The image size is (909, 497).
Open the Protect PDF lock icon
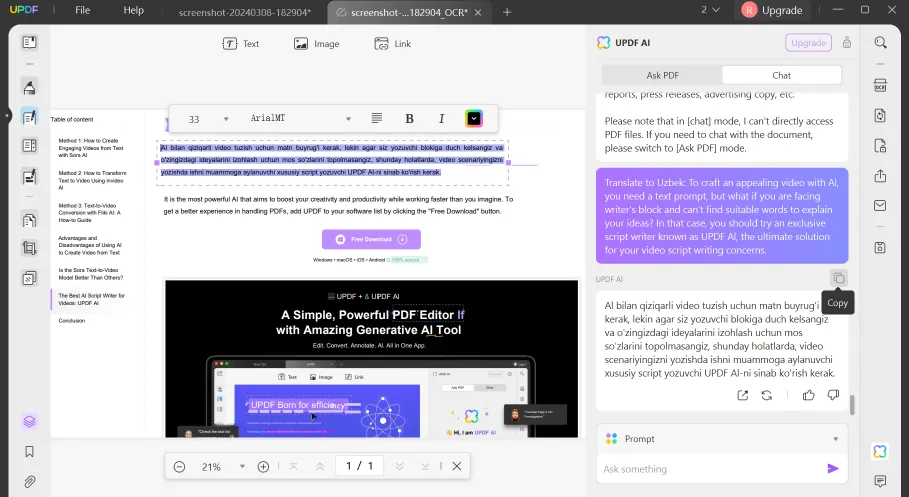[x=880, y=146]
